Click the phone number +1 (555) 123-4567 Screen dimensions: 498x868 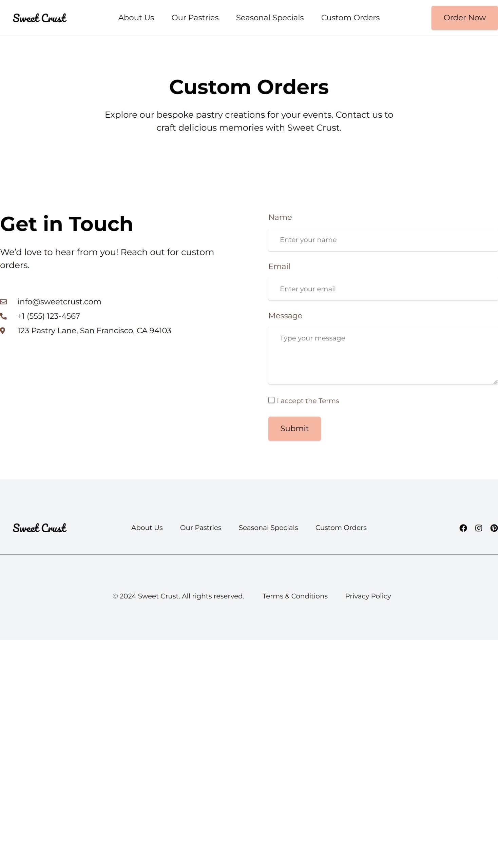[x=49, y=316]
